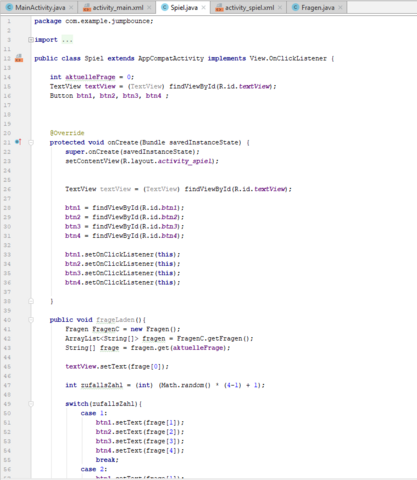Collapse the switch block fold marker
417x480 pixels.
point(31,404)
